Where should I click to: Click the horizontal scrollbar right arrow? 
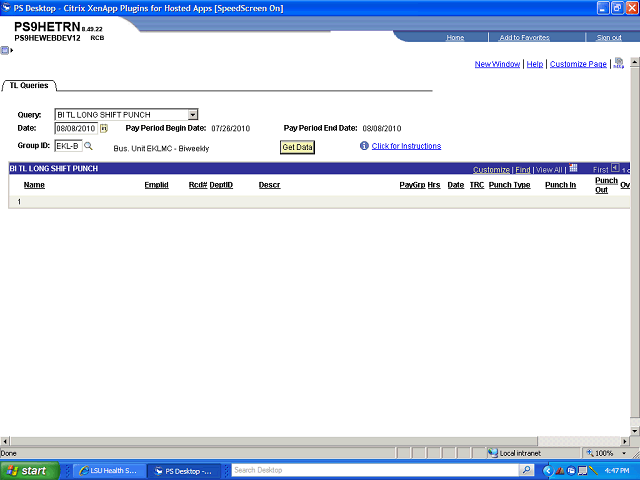[x=625, y=440]
